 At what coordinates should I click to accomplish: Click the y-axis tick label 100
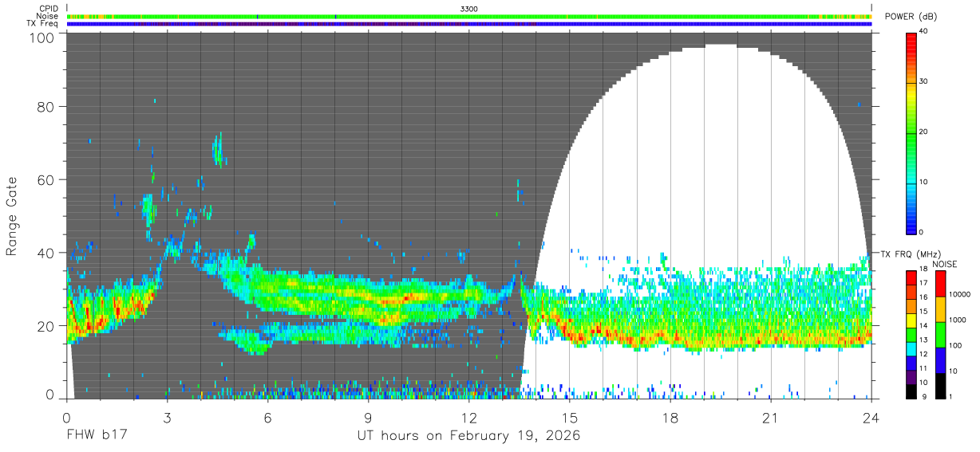coord(42,37)
